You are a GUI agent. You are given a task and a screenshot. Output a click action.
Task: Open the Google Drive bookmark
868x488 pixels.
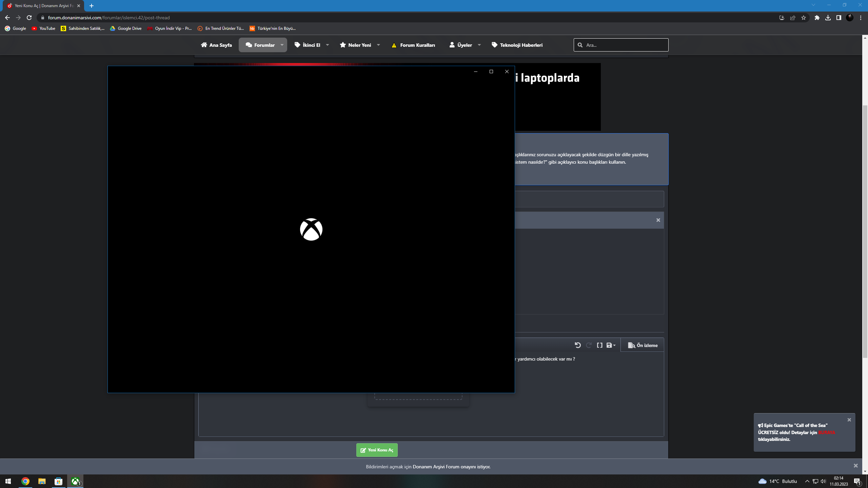click(126, 28)
